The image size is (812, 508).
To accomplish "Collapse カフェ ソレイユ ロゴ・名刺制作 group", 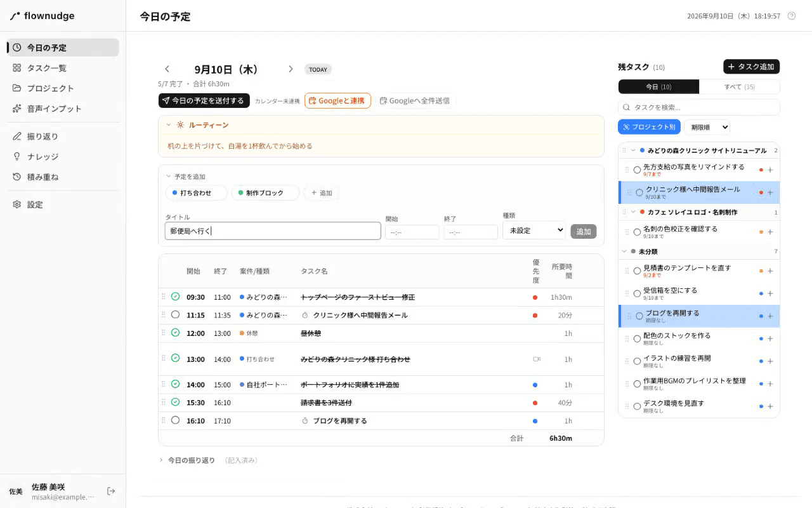I will pyautogui.click(x=633, y=212).
